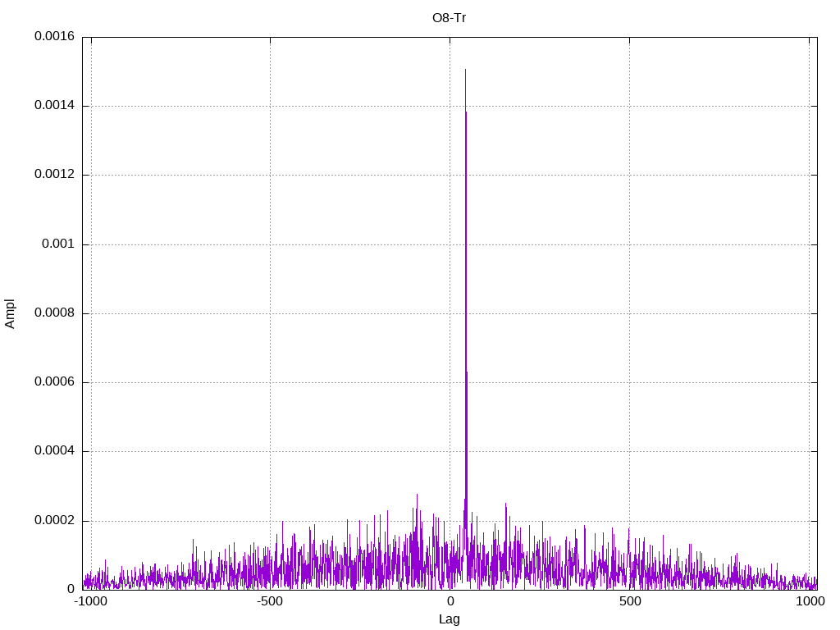This screenshot has height=630, width=840.
Task: Click the side peak right of main spike
Action: pyautogui.click(x=506, y=504)
